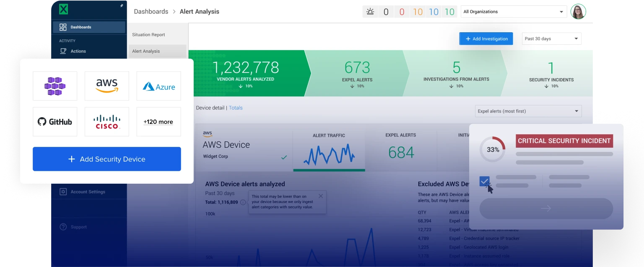Click the blue 10 alert counter
Screen dimensions: 644x267
tap(434, 12)
